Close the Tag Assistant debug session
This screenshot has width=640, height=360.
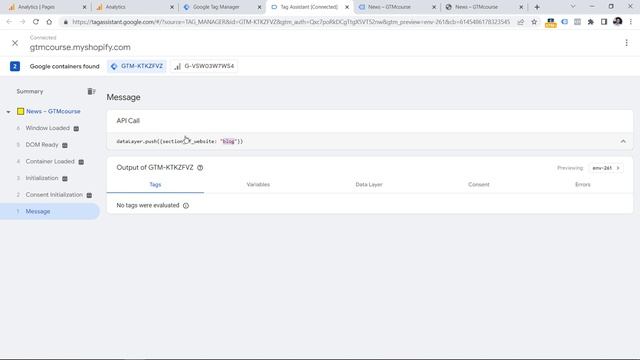15,43
